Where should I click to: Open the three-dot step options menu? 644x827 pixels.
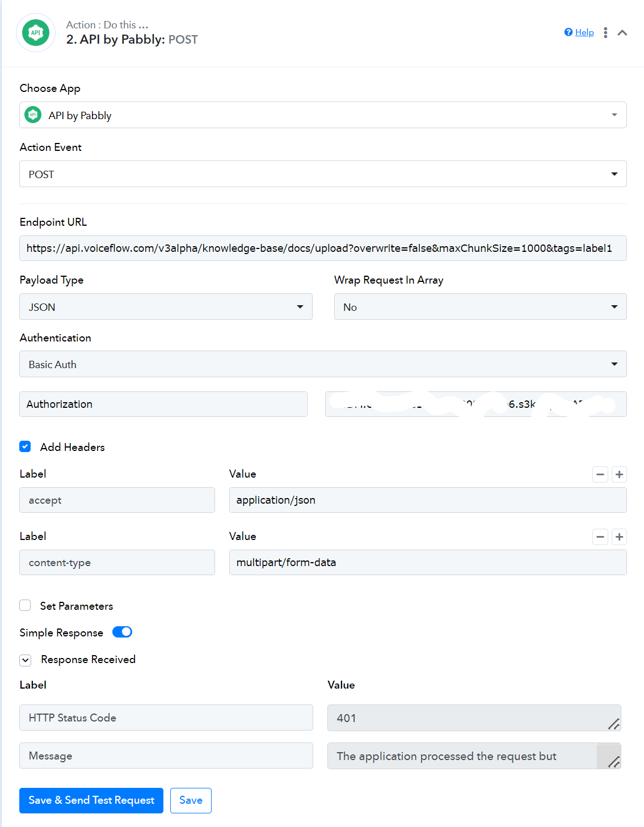click(605, 32)
